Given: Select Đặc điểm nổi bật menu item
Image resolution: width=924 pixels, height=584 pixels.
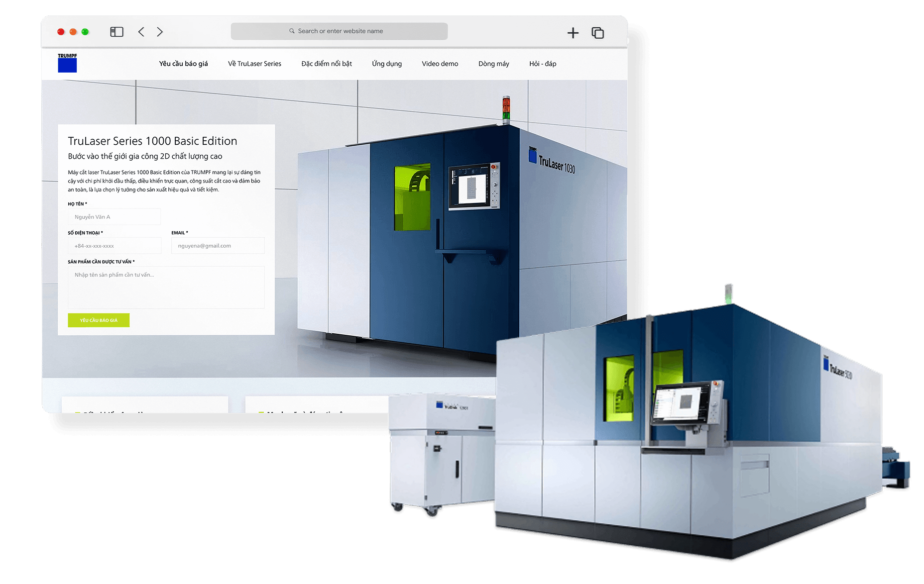Looking at the screenshot, I should (x=327, y=64).
